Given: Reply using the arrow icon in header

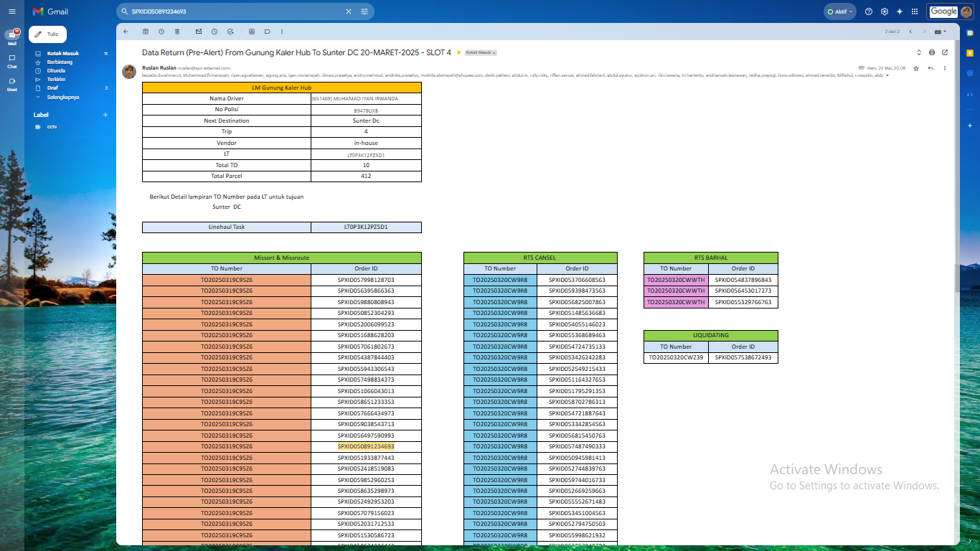Looking at the screenshot, I should (930, 68).
